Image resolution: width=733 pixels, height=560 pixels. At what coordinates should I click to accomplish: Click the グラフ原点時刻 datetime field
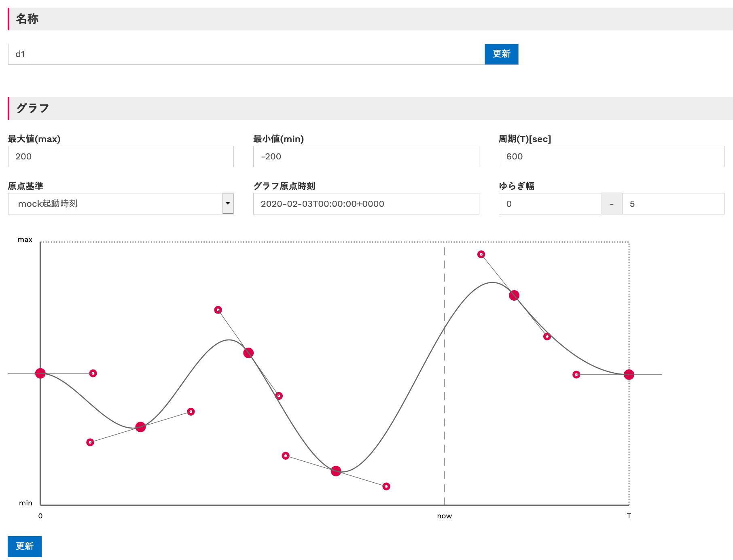click(x=366, y=204)
